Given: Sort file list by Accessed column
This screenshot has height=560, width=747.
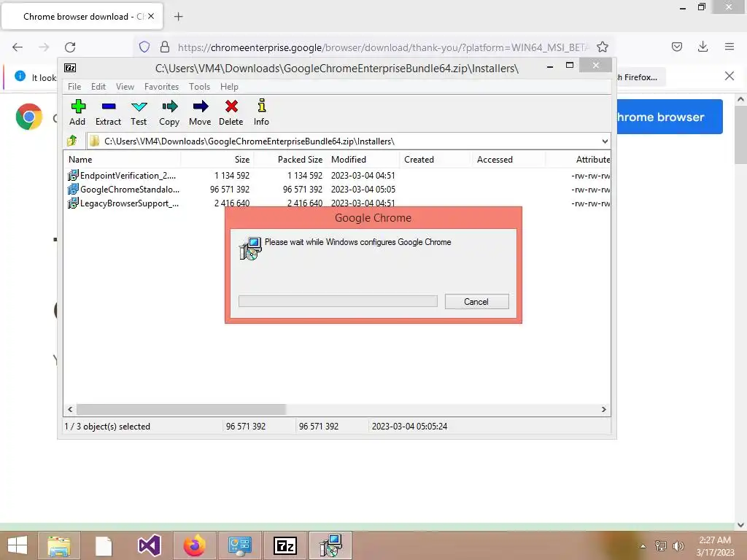Looking at the screenshot, I should 508,160.
